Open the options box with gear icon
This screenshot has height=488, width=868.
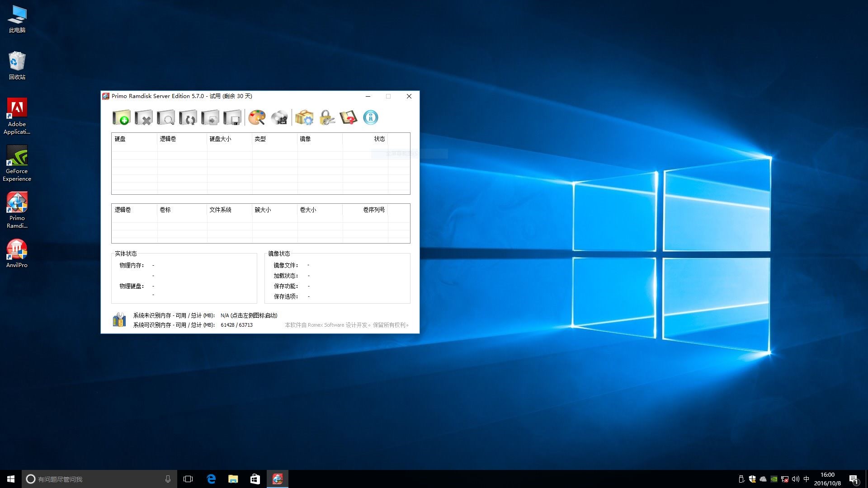tap(304, 118)
